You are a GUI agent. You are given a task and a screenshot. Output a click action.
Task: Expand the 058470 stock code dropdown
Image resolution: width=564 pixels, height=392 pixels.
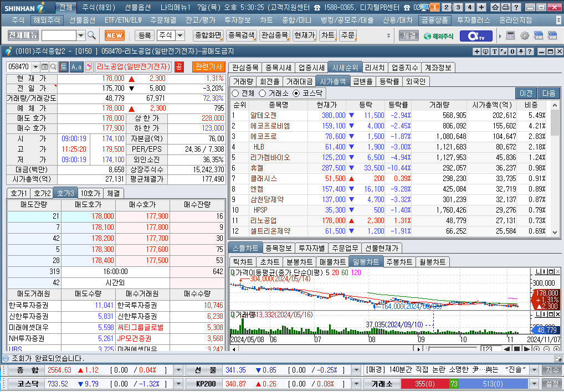point(35,66)
